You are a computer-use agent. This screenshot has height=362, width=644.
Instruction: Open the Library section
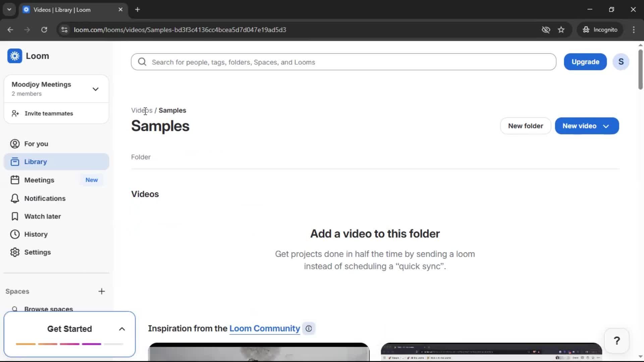tap(35, 162)
